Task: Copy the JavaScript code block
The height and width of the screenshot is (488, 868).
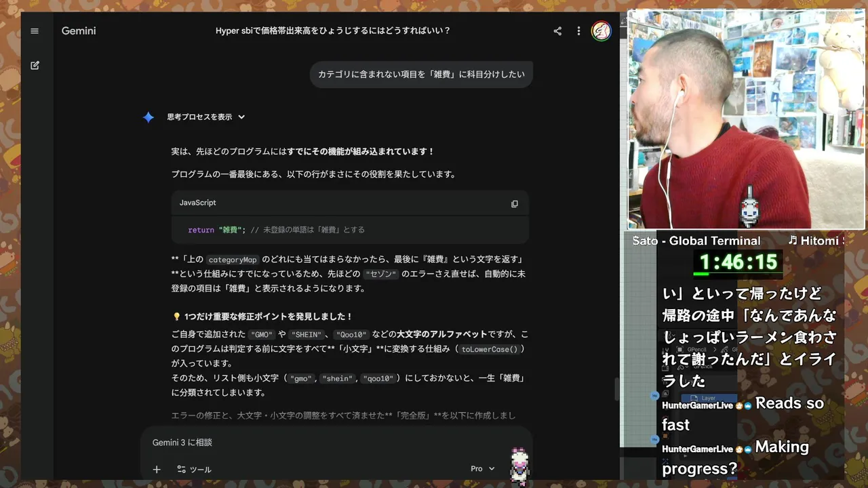Action: click(x=515, y=203)
